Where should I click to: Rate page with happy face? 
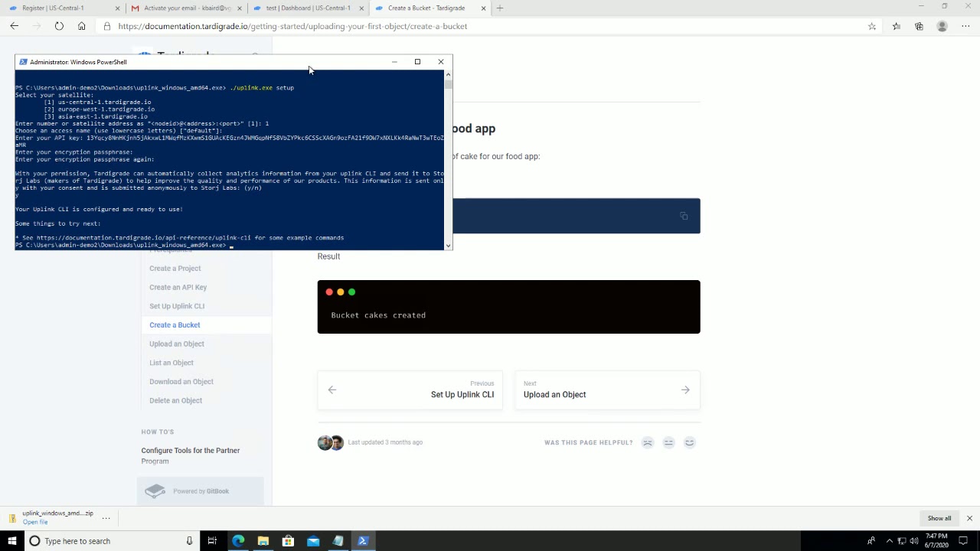click(689, 442)
